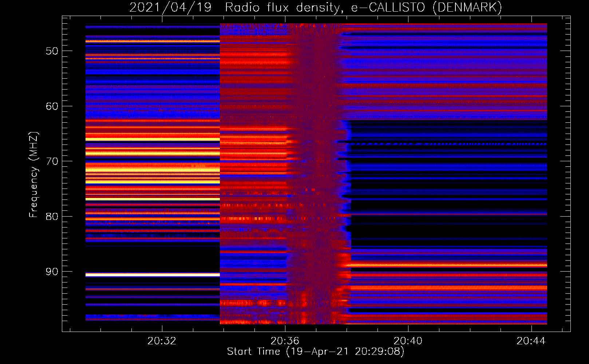The width and height of the screenshot is (589, 364).
Task: Click the 70 MHz frequency tick label
Action: click(x=52, y=161)
